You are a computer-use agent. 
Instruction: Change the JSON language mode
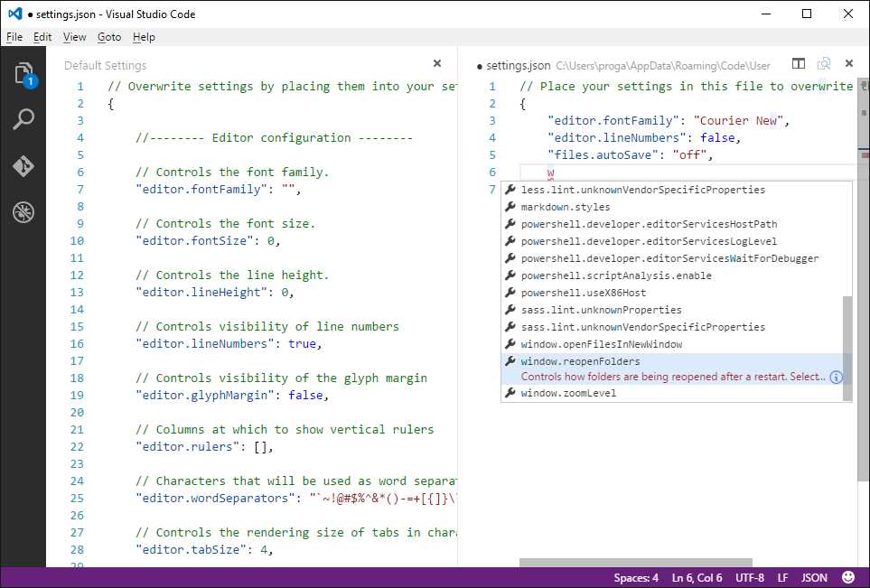pos(814,578)
